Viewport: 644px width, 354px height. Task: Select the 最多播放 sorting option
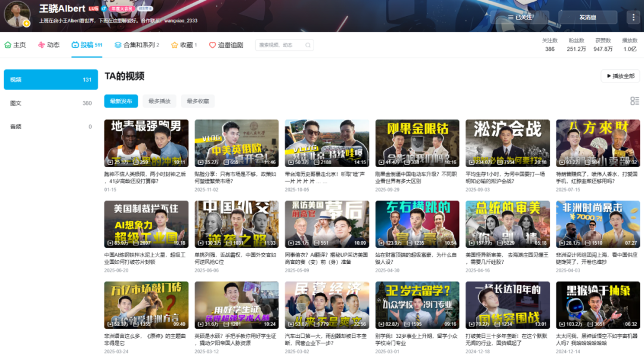coord(159,101)
